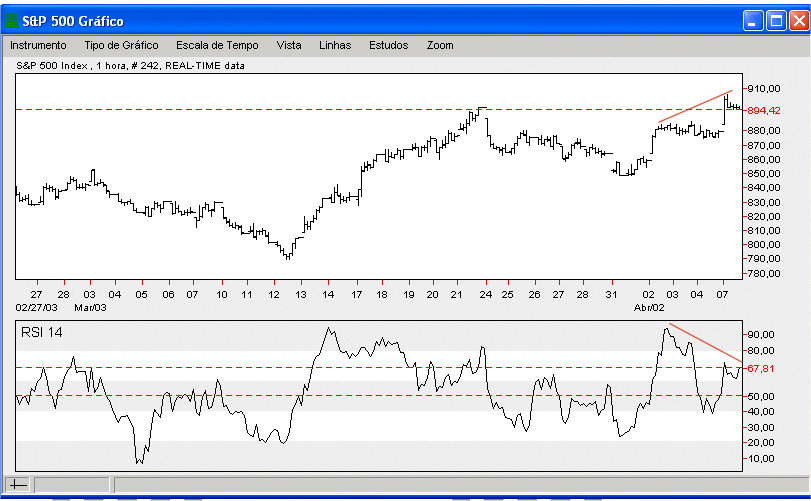Close the S&P 500 Gráfico window
The image size is (811, 501).
[799, 21]
